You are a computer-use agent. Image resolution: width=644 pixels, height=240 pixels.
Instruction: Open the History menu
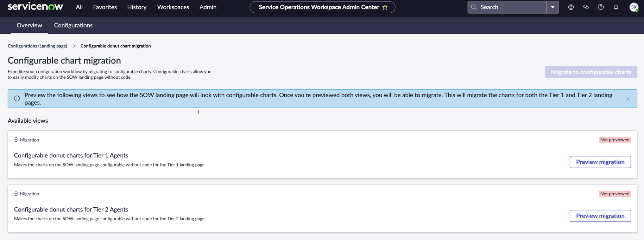(137, 7)
